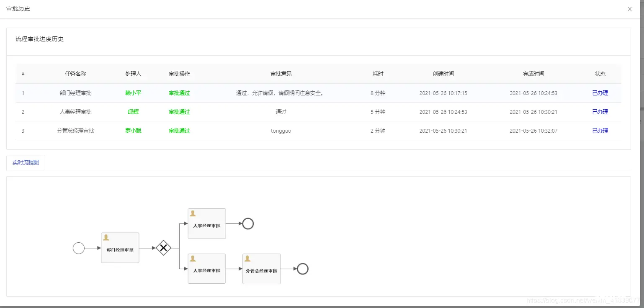Click the 耗时 column header
Viewport: 644px width, 308px height.
click(x=378, y=74)
